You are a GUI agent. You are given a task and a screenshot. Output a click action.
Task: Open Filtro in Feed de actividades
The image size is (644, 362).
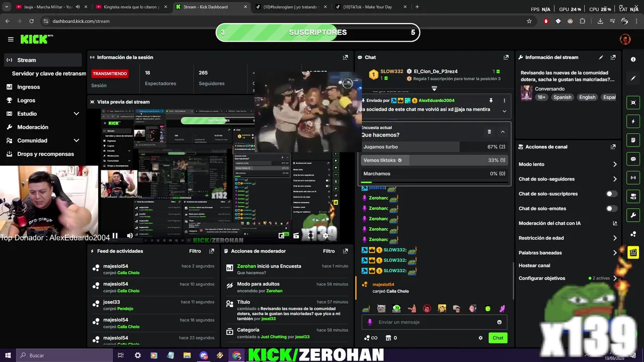[195, 251]
